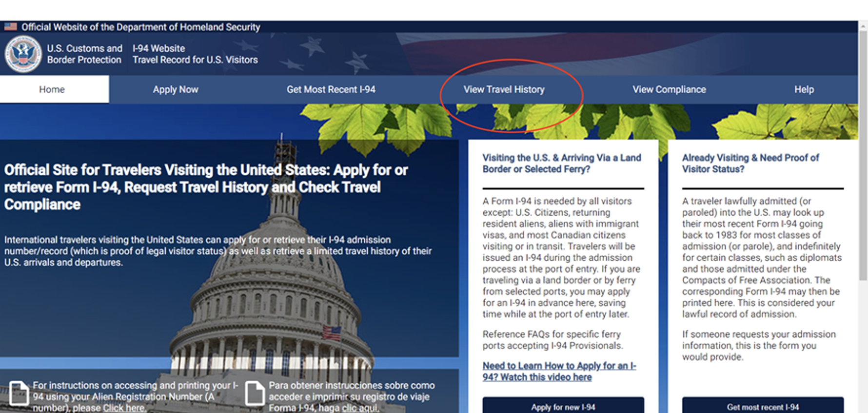Click the Apply for new I-94 button
Screen dimensions: 868x413
[563, 405]
